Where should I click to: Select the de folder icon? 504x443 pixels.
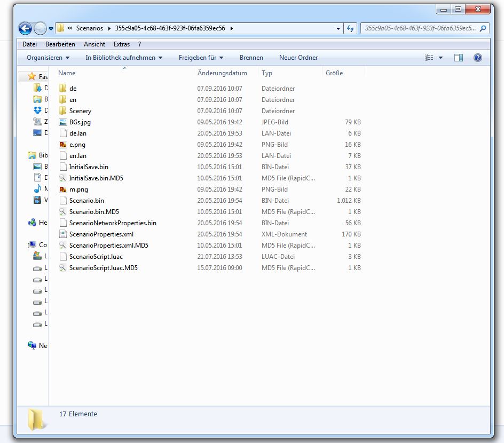point(63,89)
